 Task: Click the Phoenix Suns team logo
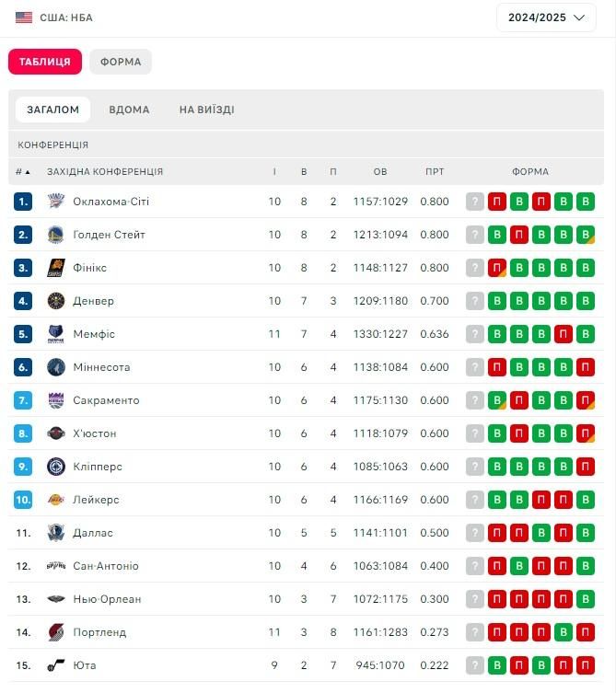[x=55, y=268]
